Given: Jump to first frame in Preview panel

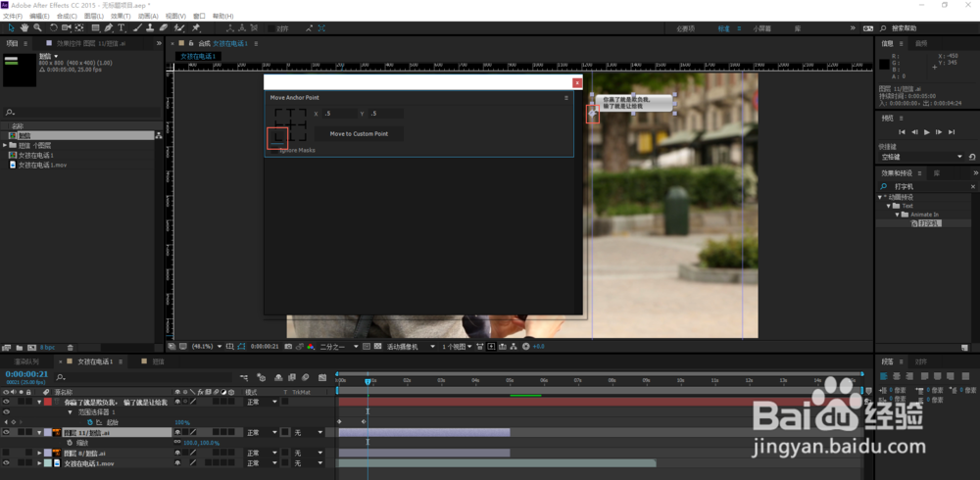Looking at the screenshot, I should click(902, 132).
